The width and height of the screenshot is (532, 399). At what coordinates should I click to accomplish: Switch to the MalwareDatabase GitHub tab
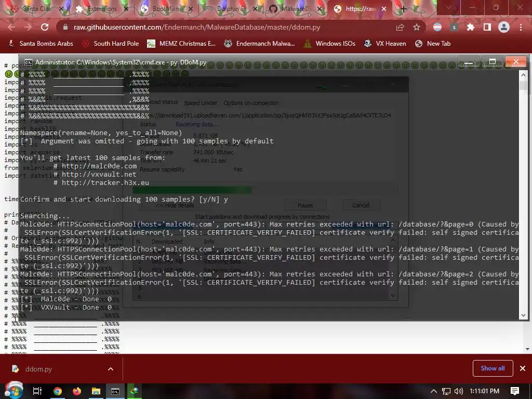coord(294,9)
